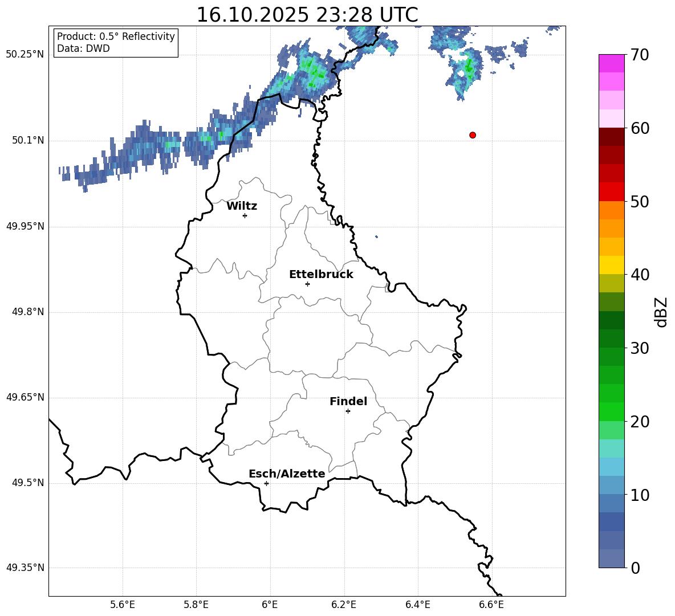Select the Wiltz city label
The width and height of the screenshot is (675, 616).
pos(242,206)
